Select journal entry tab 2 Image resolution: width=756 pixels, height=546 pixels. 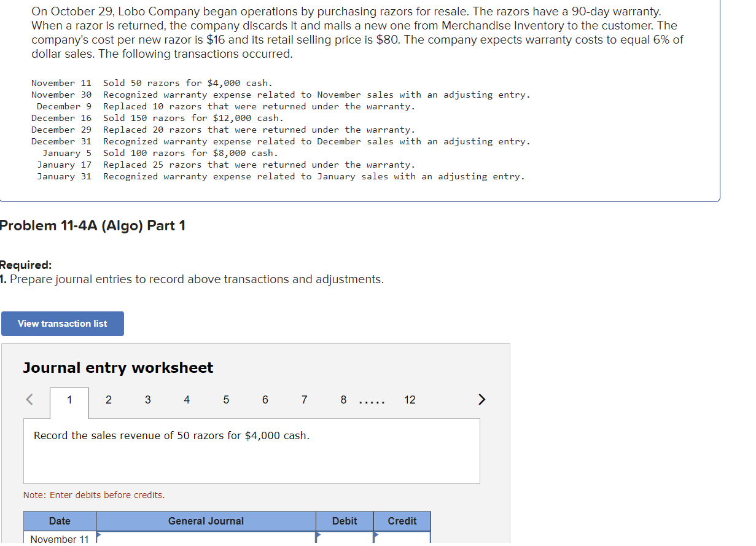pos(108,399)
